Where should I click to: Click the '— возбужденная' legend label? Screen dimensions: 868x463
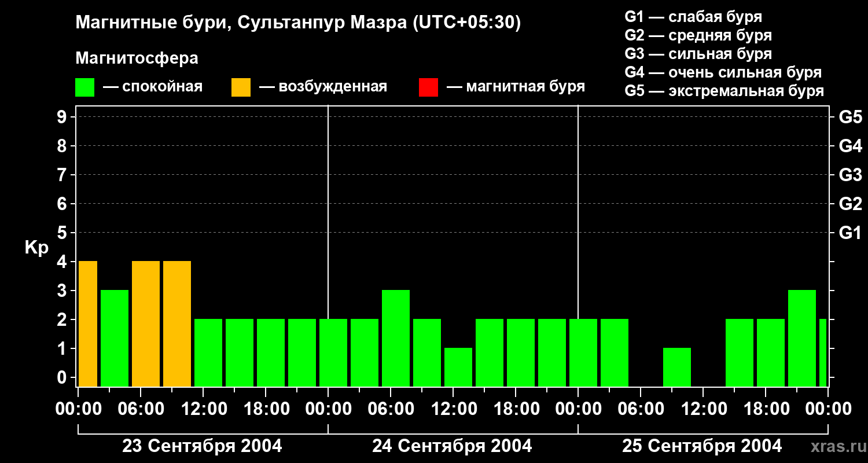coord(323,87)
